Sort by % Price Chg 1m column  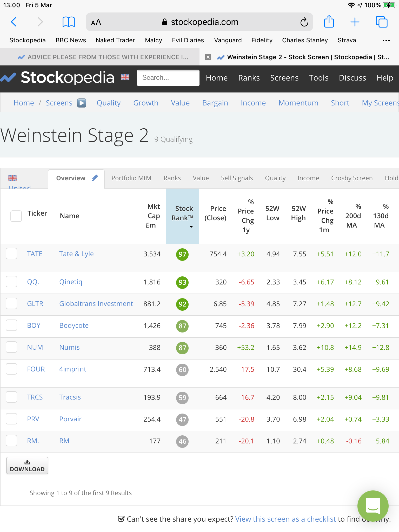pyautogui.click(x=326, y=216)
